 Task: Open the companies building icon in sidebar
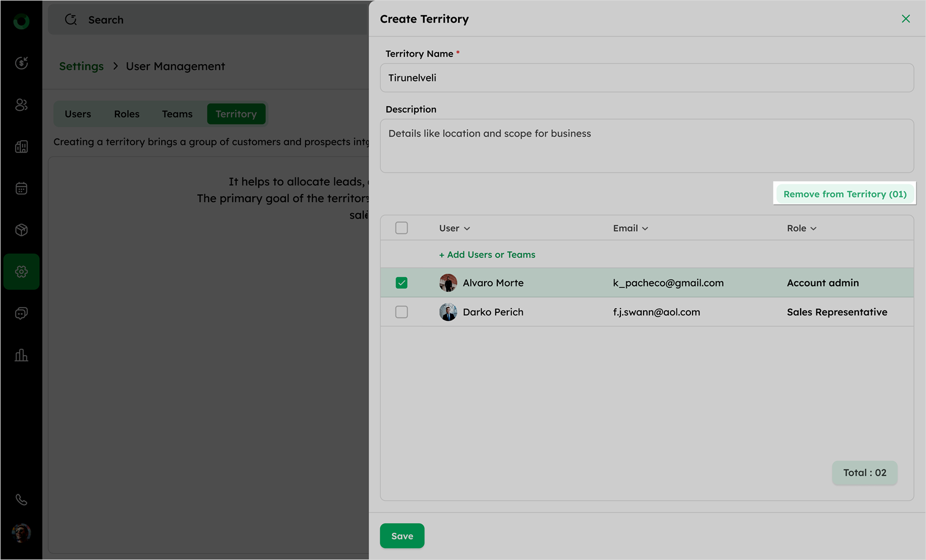(x=21, y=147)
